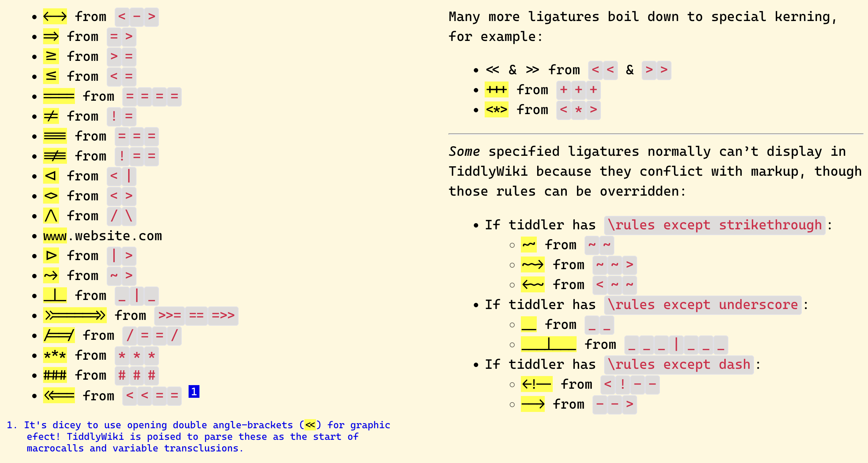Click the / \ source code keys
868x463 pixels.
121,216
